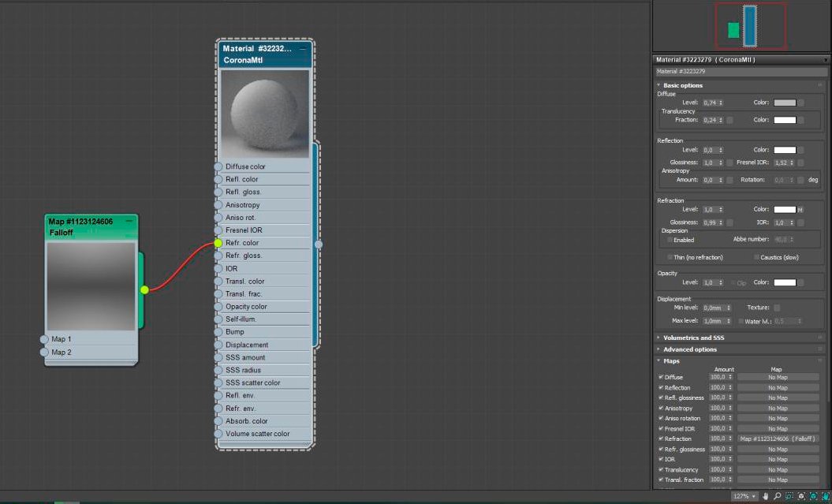This screenshot has width=832, height=504.
Task: Click the Reflection No Map button
Action: point(778,387)
